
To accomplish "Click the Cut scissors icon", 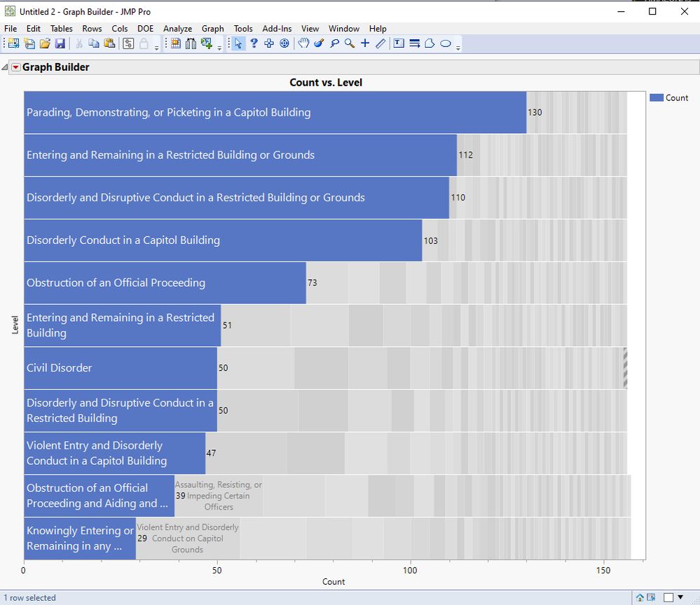I will pos(79,43).
